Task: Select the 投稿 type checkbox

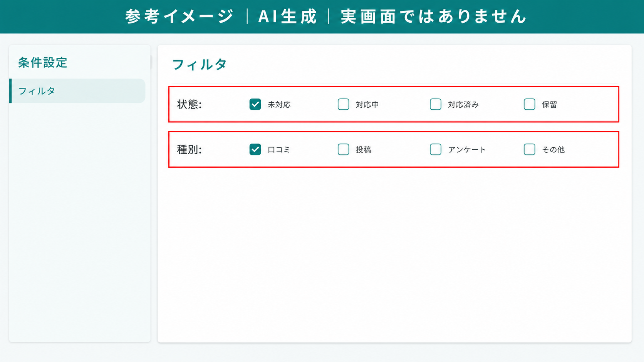Action: point(343,149)
